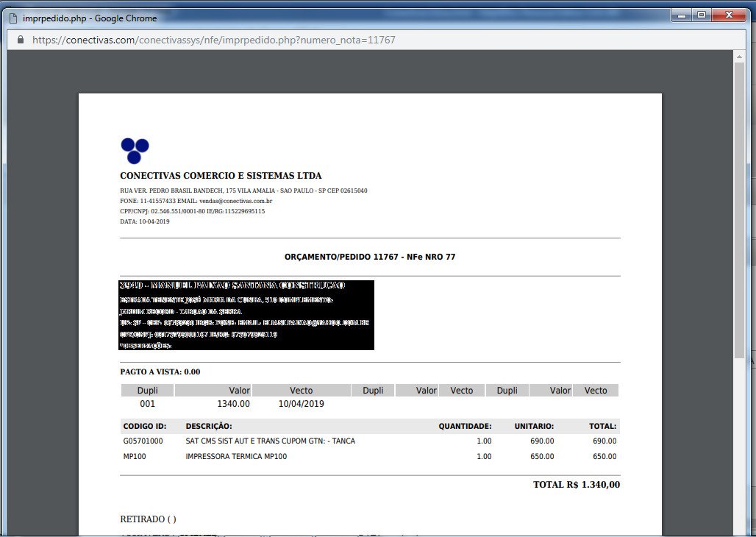This screenshot has width=756, height=537.
Task: Click the page icon in the title bar
Action: pos(13,18)
